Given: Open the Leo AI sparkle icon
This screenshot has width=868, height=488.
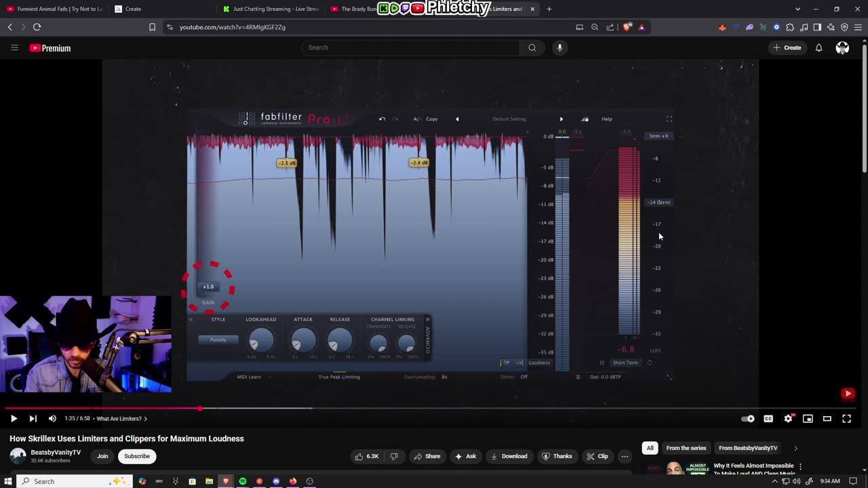Looking at the screenshot, I should [831, 27].
